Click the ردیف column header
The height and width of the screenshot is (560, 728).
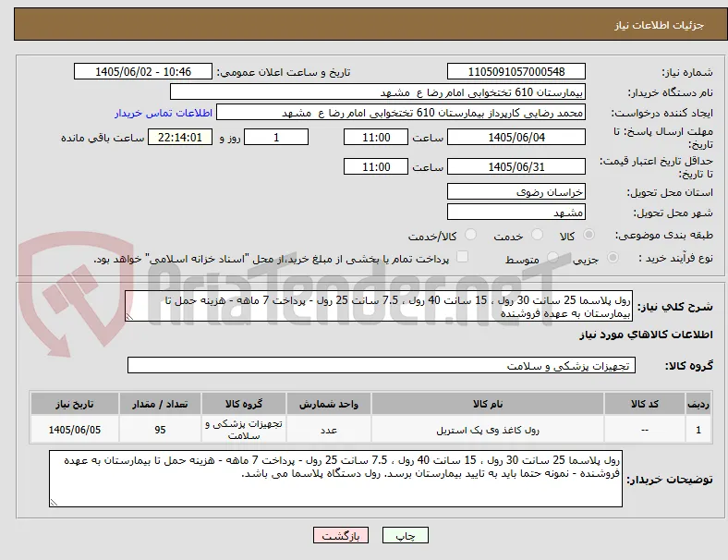tap(698, 404)
